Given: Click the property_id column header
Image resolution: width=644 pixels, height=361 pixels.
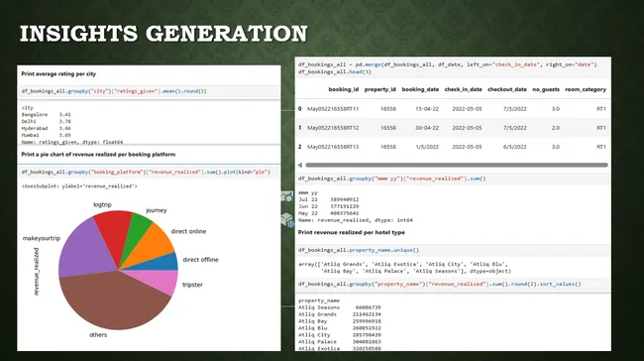Looking at the screenshot, I should tap(379, 89).
